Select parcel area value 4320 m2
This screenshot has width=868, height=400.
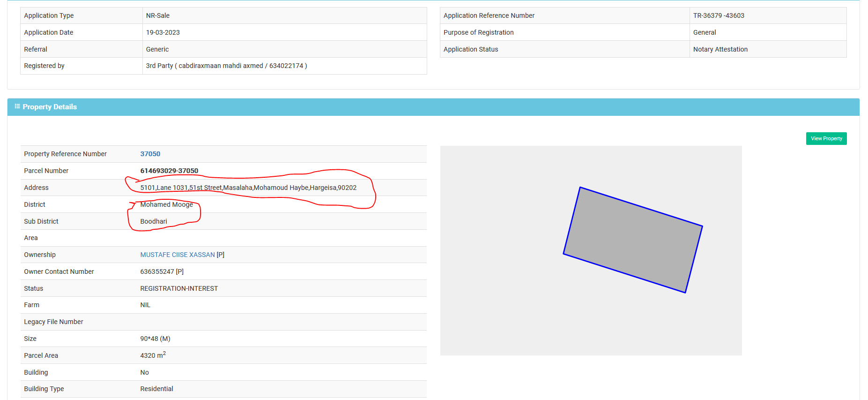pyautogui.click(x=153, y=355)
